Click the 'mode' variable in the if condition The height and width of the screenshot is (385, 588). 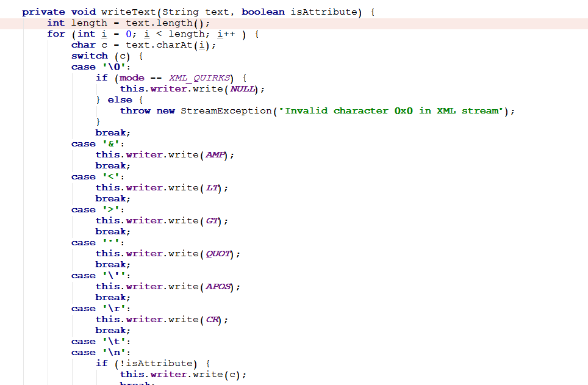[132, 78]
